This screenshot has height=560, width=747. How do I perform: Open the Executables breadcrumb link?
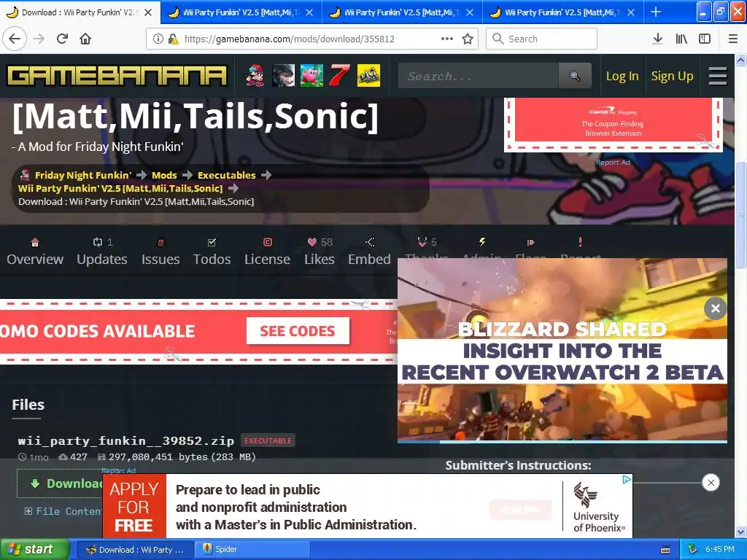coord(227,175)
